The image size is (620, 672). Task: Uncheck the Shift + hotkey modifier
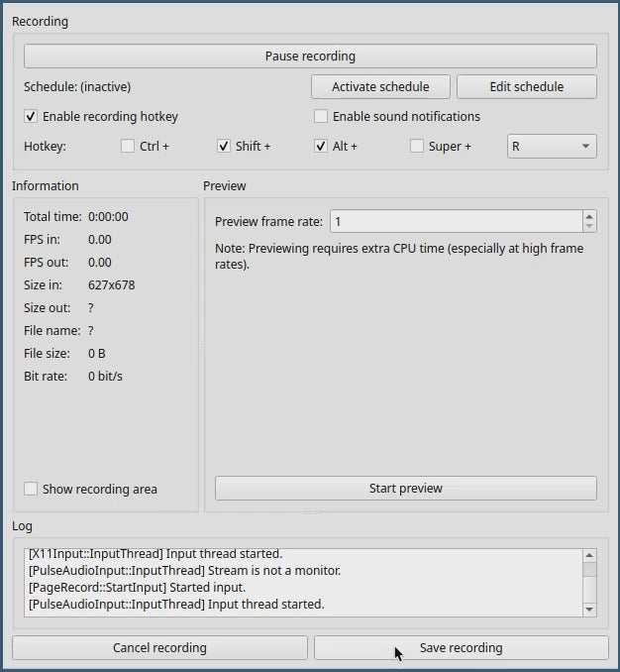click(x=224, y=147)
